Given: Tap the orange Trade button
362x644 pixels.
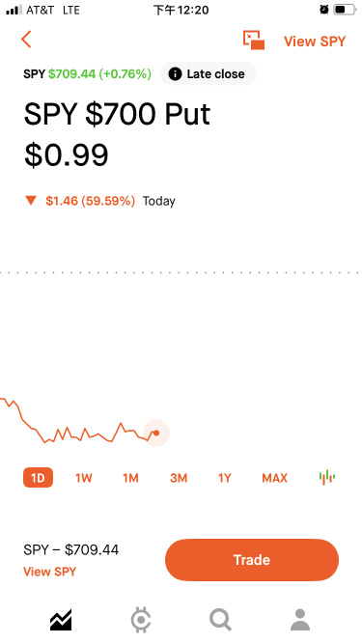Looking at the screenshot, I should point(252,560).
